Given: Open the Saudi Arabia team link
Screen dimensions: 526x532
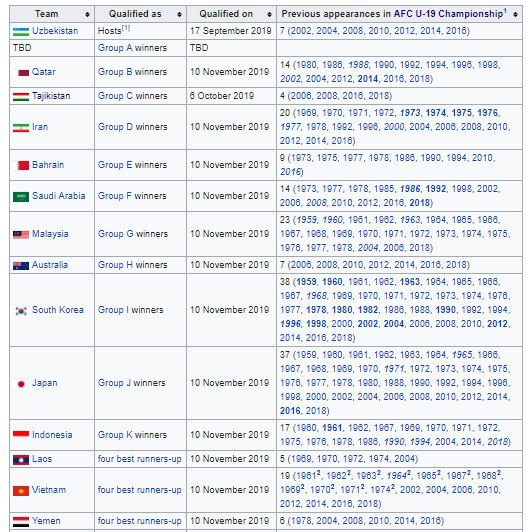Looking at the screenshot, I should click(59, 196).
